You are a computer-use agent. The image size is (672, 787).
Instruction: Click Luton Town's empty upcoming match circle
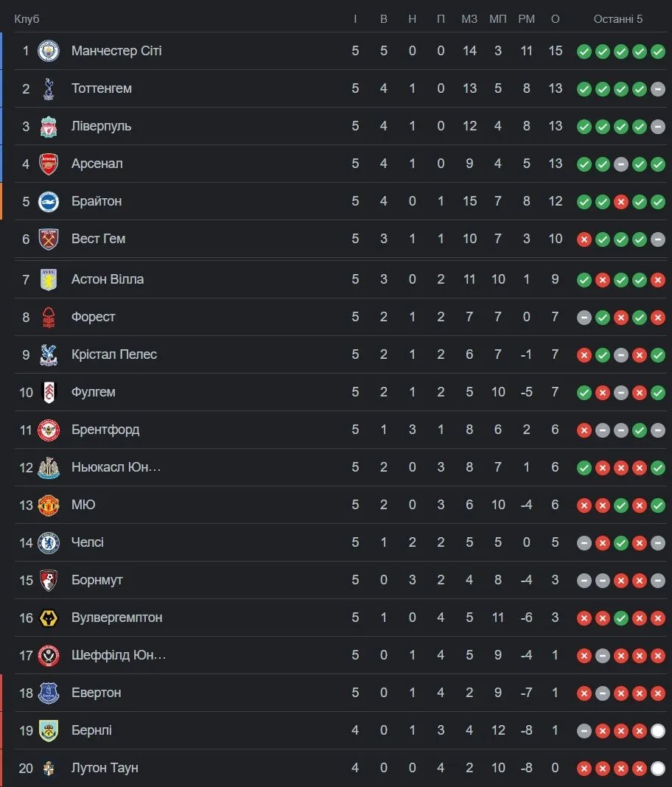[658, 769]
